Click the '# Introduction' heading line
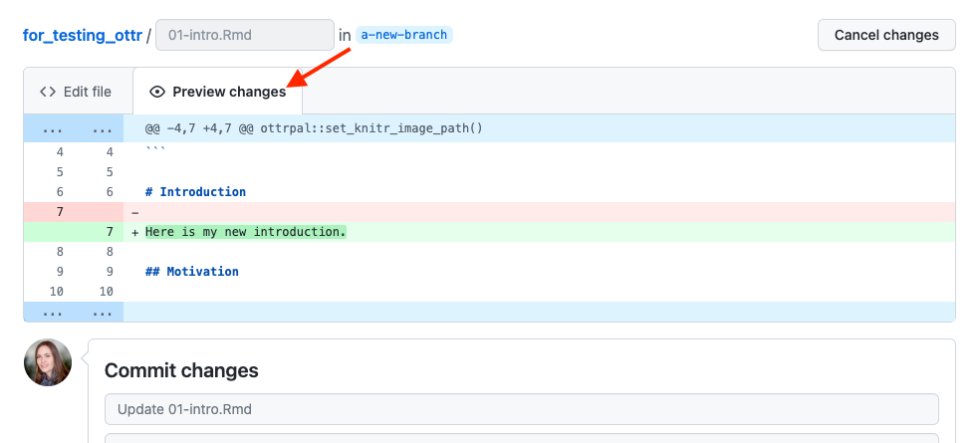The image size is (980, 443). point(195,192)
